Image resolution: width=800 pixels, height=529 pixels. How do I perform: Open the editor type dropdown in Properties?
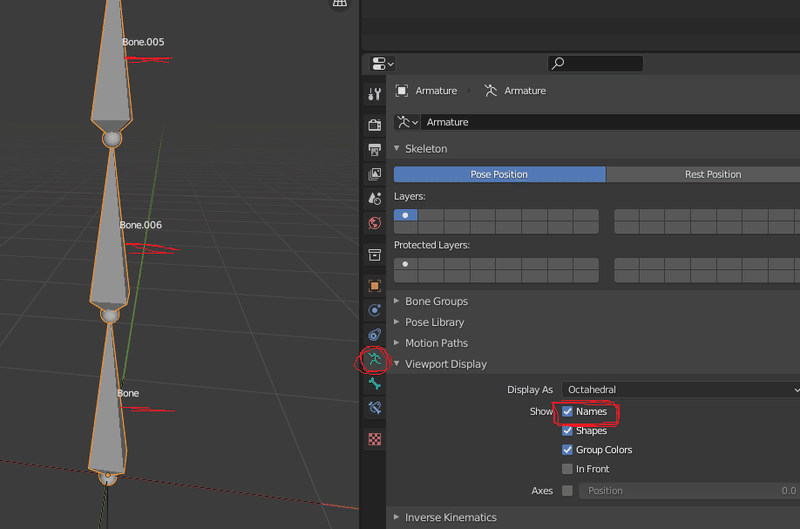click(x=382, y=64)
